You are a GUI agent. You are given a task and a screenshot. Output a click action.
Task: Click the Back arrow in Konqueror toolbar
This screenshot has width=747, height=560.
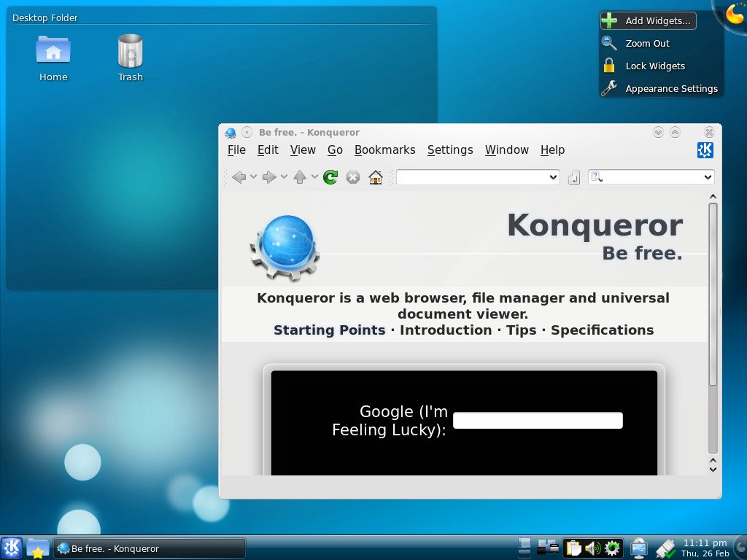tap(239, 178)
